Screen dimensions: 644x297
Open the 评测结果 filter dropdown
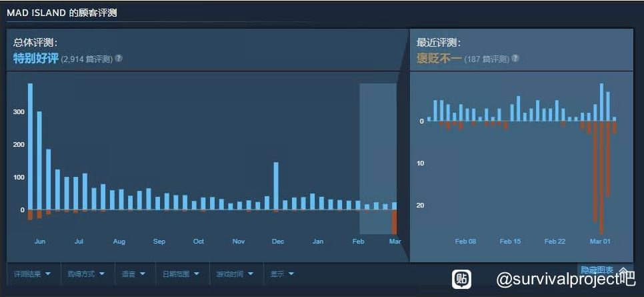click(33, 274)
